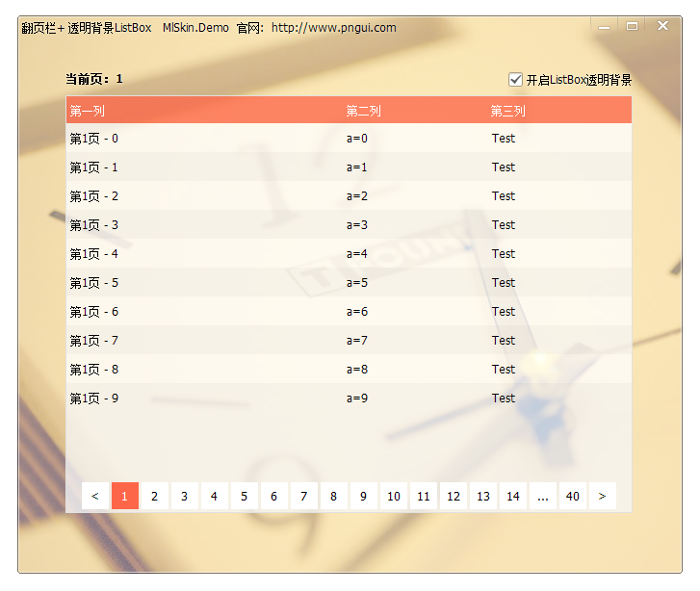700x591 pixels.
Task: Jump to last page 40
Action: [x=573, y=497]
